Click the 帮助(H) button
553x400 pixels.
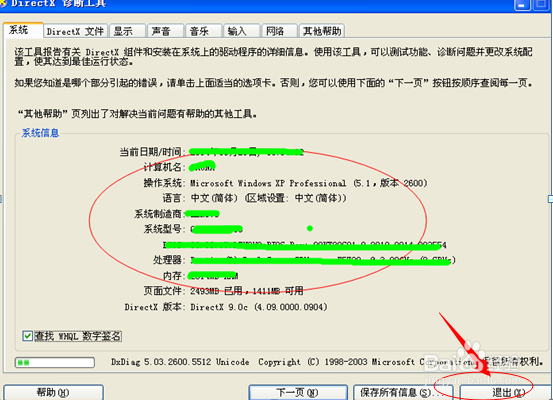[x=53, y=392]
